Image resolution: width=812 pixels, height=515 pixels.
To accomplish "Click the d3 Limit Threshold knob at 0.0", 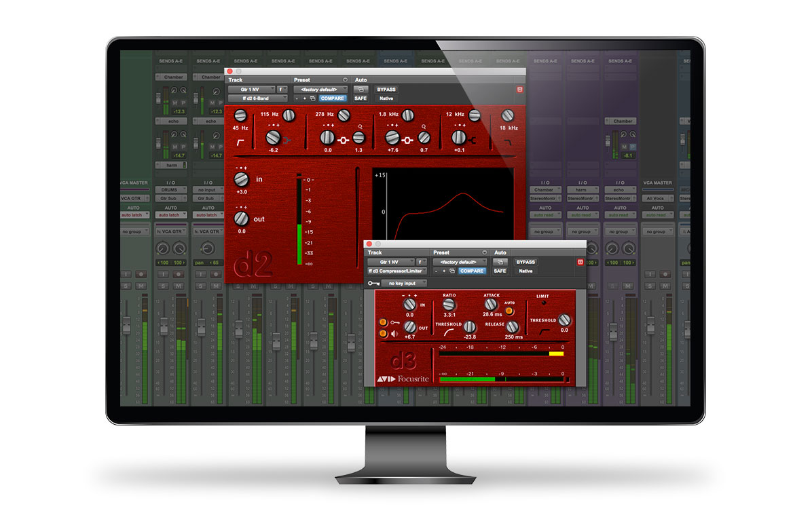I will pyautogui.click(x=564, y=320).
